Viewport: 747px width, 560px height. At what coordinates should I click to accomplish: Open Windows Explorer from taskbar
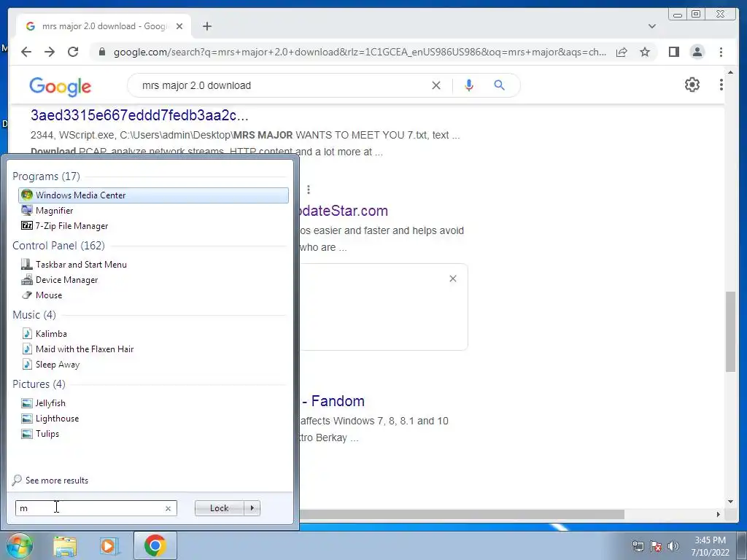[65, 545]
